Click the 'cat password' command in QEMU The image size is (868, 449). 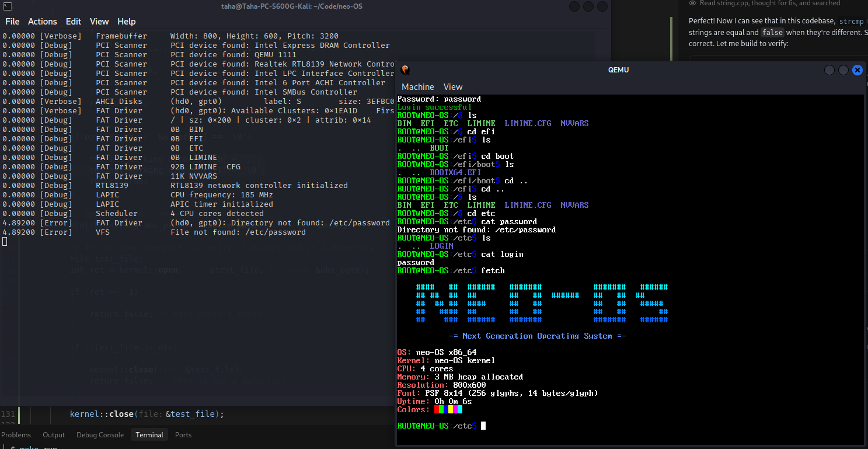click(x=509, y=221)
